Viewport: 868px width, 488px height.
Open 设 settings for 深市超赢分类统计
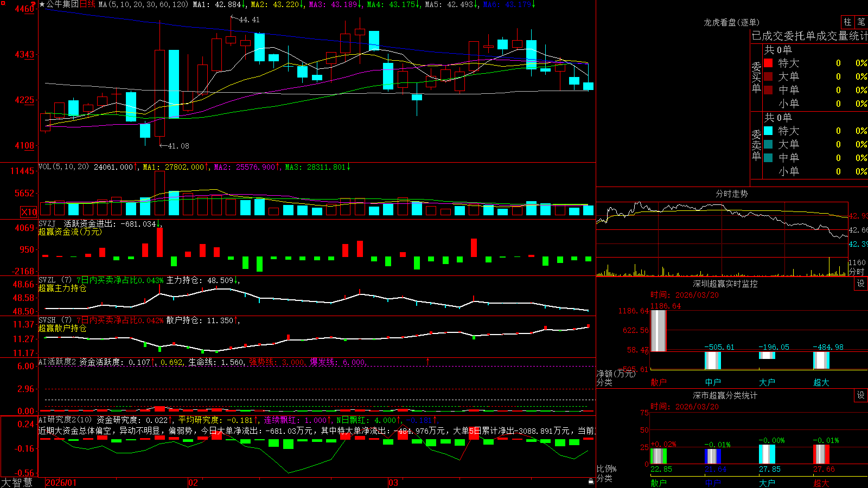pyautogui.click(x=861, y=395)
